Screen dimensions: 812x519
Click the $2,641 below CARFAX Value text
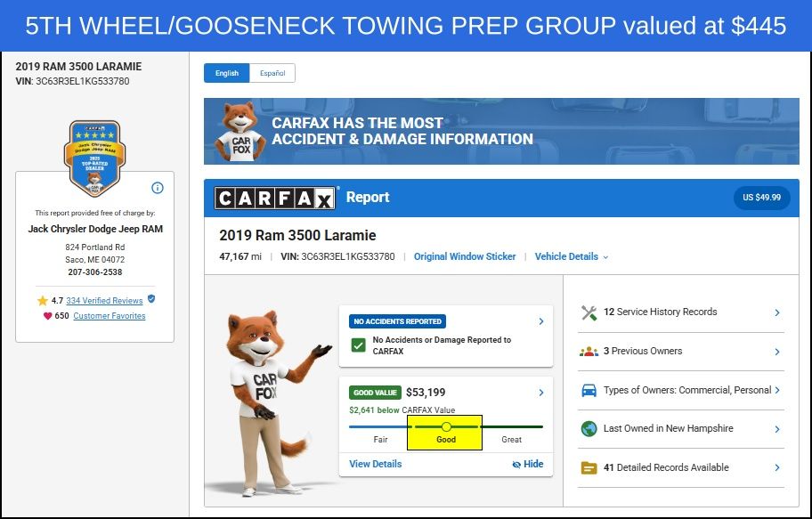[x=402, y=410]
